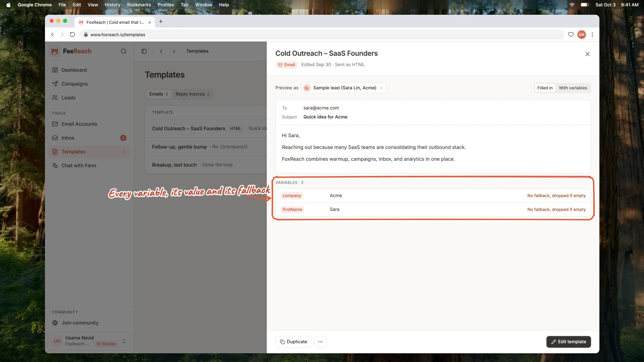Click the Edit template button
644x362 pixels.
pos(568,342)
